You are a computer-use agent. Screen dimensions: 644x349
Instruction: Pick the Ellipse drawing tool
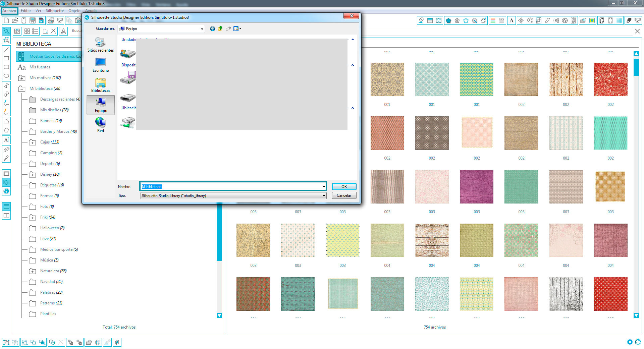pyautogui.click(x=6, y=76)
